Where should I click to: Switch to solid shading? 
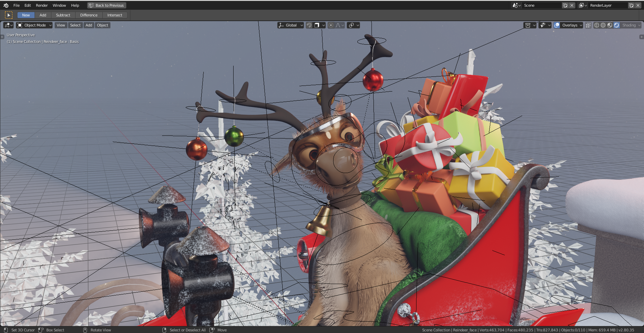pyautogui.click(x=603, y=25)
